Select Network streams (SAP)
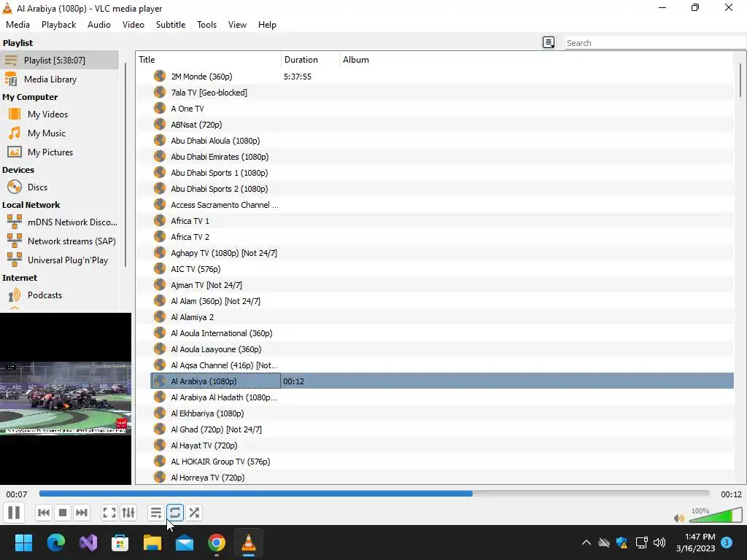This screenshot has width=747, height=560. coord(59,241)
